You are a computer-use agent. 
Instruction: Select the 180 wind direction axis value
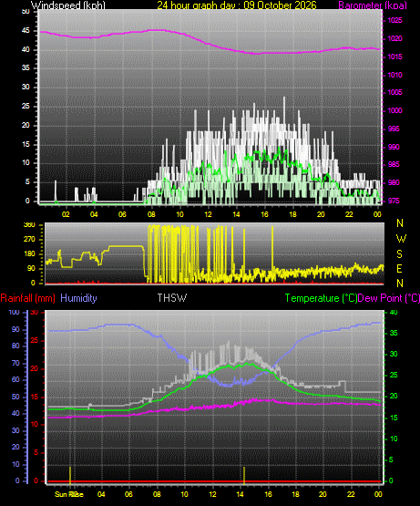click(x=29, y=254)
